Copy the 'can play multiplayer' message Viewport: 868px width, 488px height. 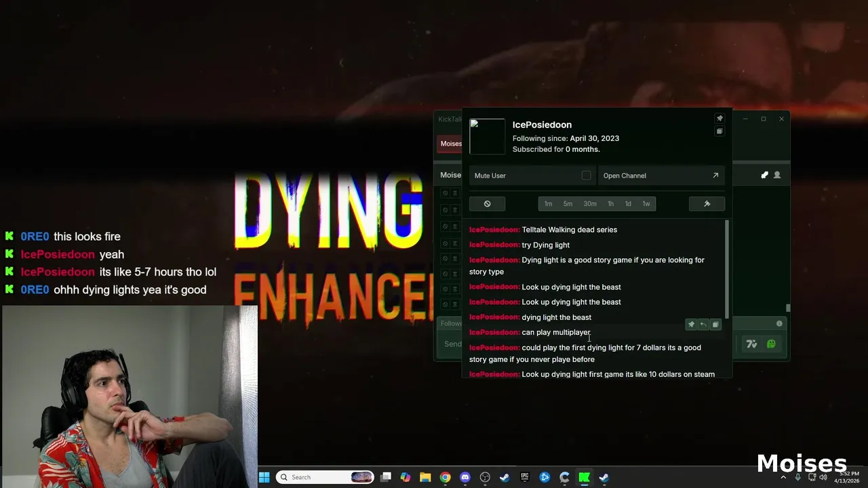715,325
